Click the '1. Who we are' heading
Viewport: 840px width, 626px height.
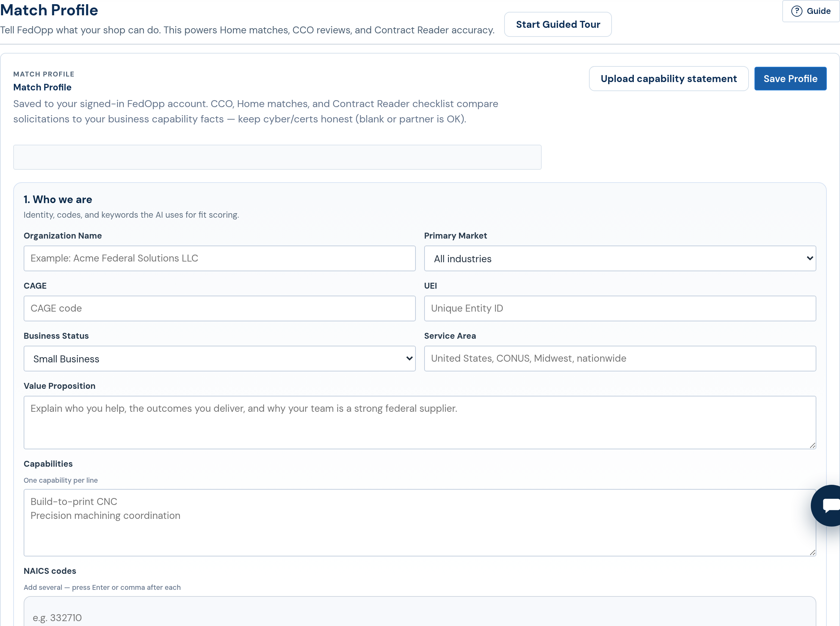(58, 199)
